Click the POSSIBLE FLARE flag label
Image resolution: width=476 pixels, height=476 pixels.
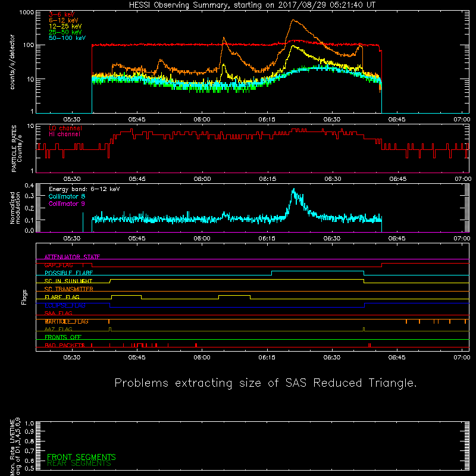tap(68, 273)
